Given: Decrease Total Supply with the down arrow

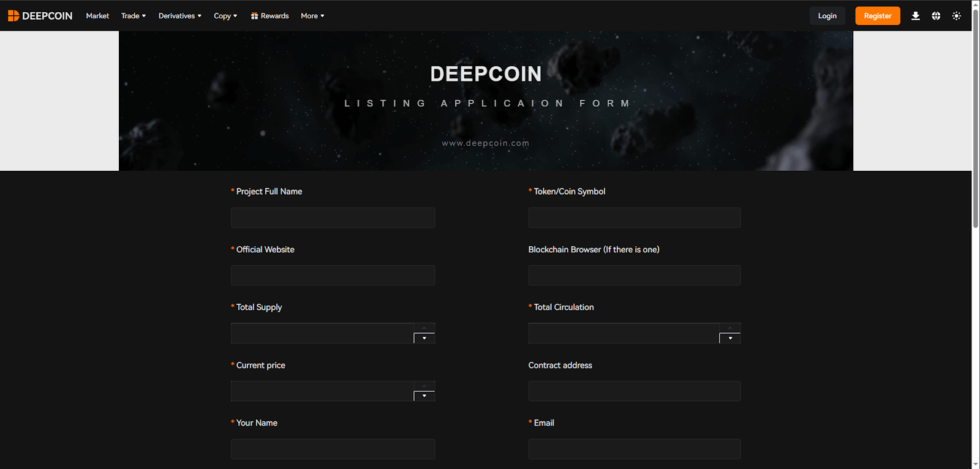Looking at the screenshot, I should click(424, 339).
